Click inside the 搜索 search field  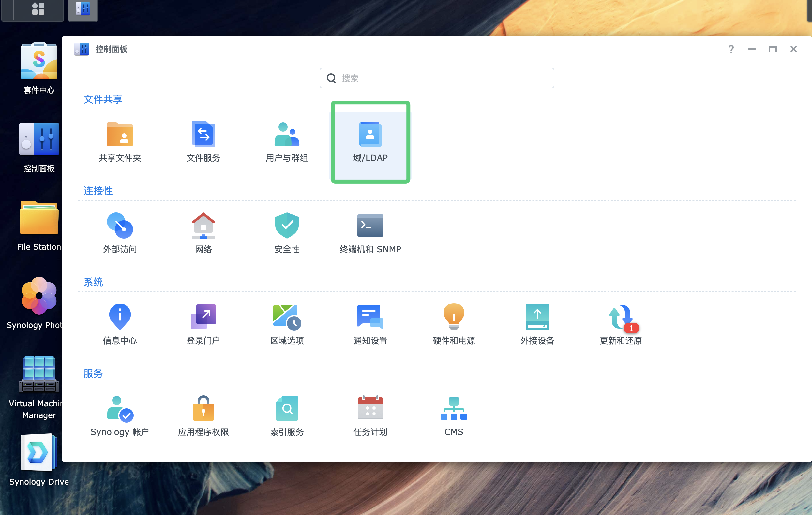437,78
